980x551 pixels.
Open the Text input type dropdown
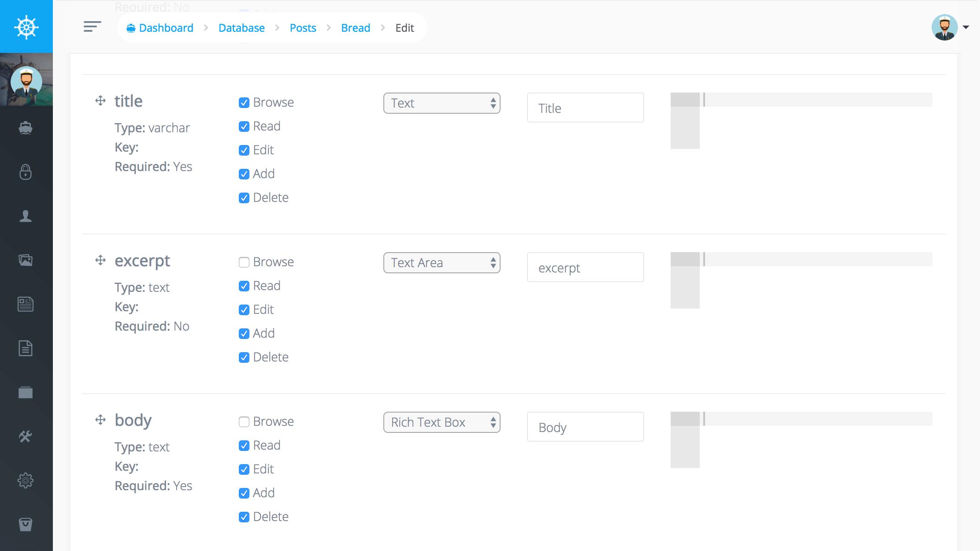click(442, 103)
